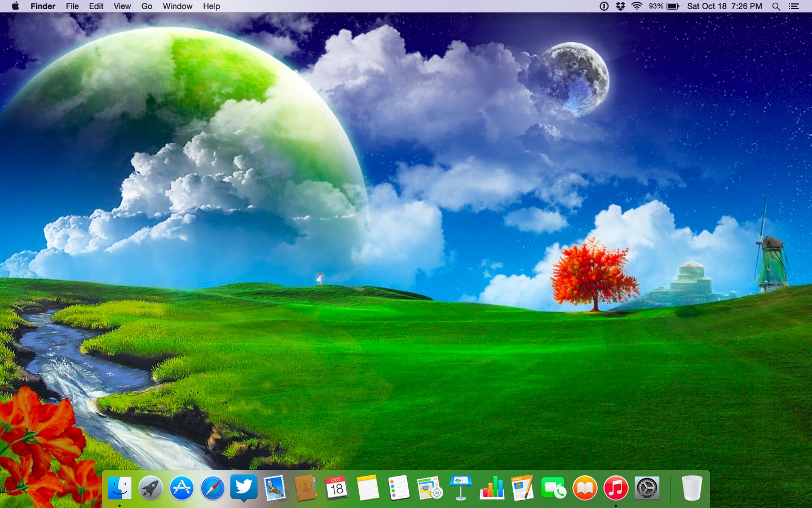Launch Safari compass icon in Dock
The image size is (812, 508).
[x=213, y=488]
